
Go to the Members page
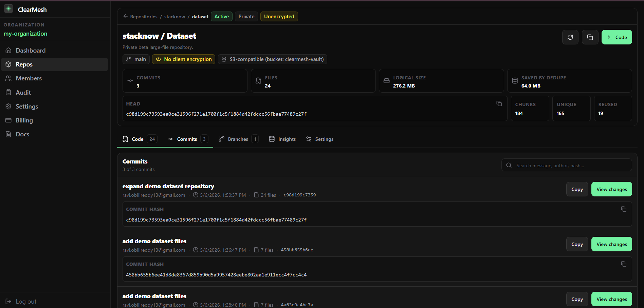tap(55, 78)
